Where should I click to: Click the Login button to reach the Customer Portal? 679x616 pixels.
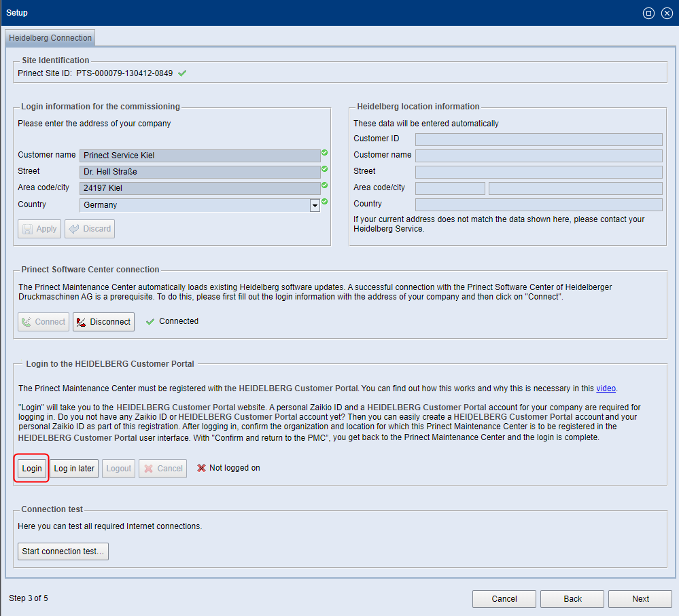[31, 468]
